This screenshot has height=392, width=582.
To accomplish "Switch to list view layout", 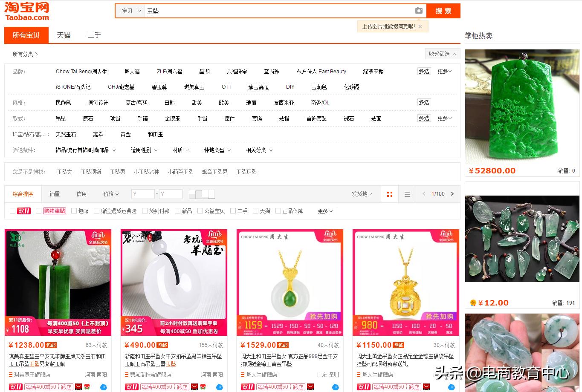I will [407, 194].
